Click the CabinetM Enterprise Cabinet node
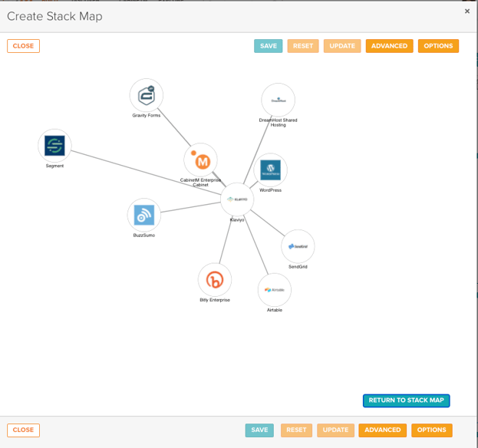This screenshot has height=448, width=478. (200, 160)
